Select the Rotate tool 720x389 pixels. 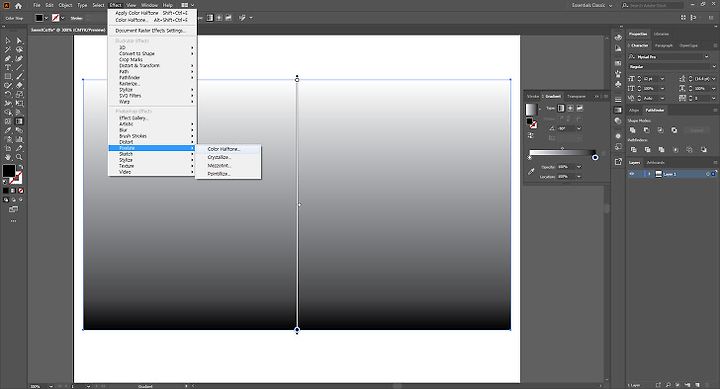pyautogui.click(x=8, y=95)
